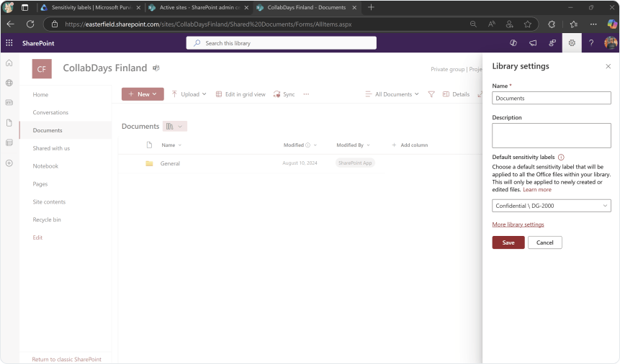The image size is (620, 364).
Task: Click the Sync command
Action: click(x=284, y=94)
